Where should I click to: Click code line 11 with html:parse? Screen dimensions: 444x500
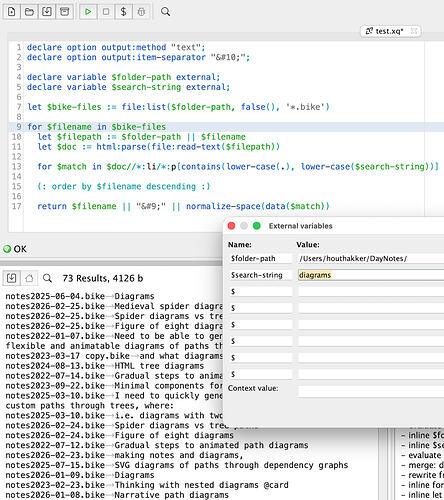(x=158, y=147)
